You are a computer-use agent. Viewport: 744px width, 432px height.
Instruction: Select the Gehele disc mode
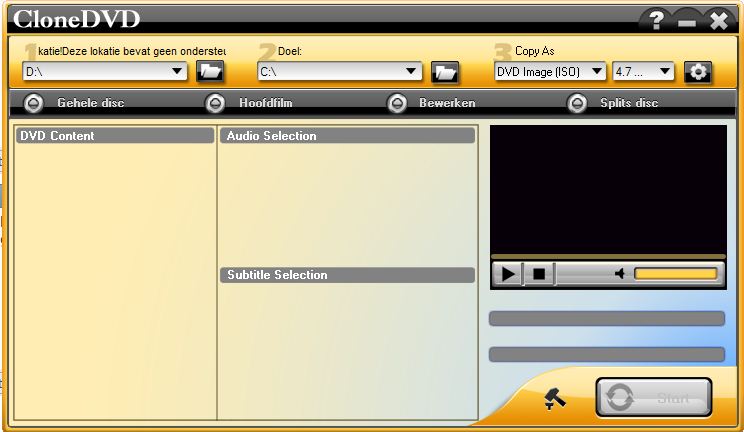(x=34, y=102)
